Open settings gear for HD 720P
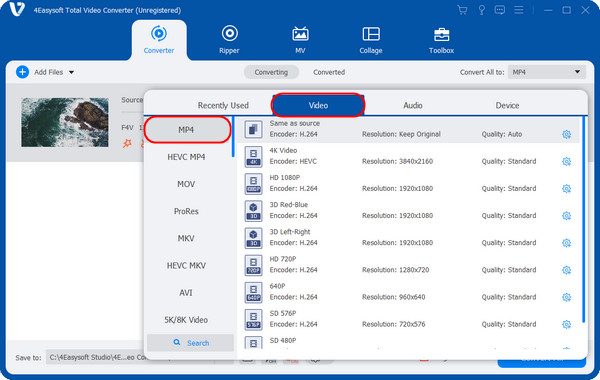The height and width of the screenshot is (380, 600). [567, 270]
